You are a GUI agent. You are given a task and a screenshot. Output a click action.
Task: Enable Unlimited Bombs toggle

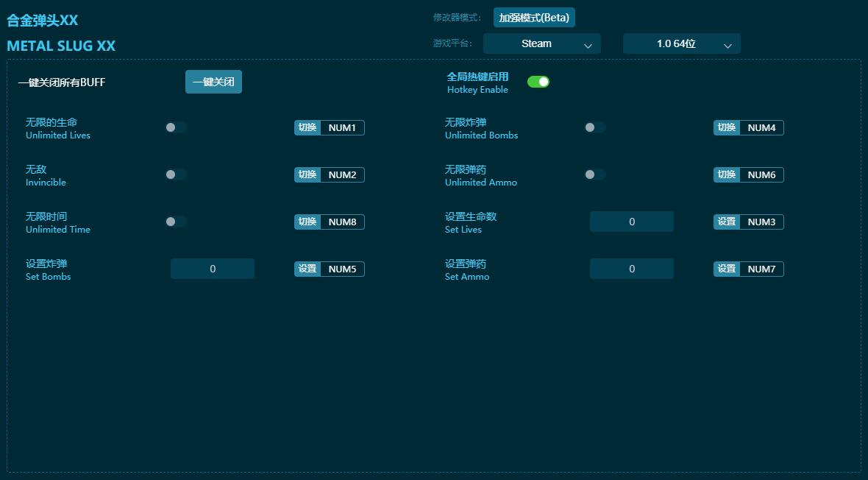[595, 127]
